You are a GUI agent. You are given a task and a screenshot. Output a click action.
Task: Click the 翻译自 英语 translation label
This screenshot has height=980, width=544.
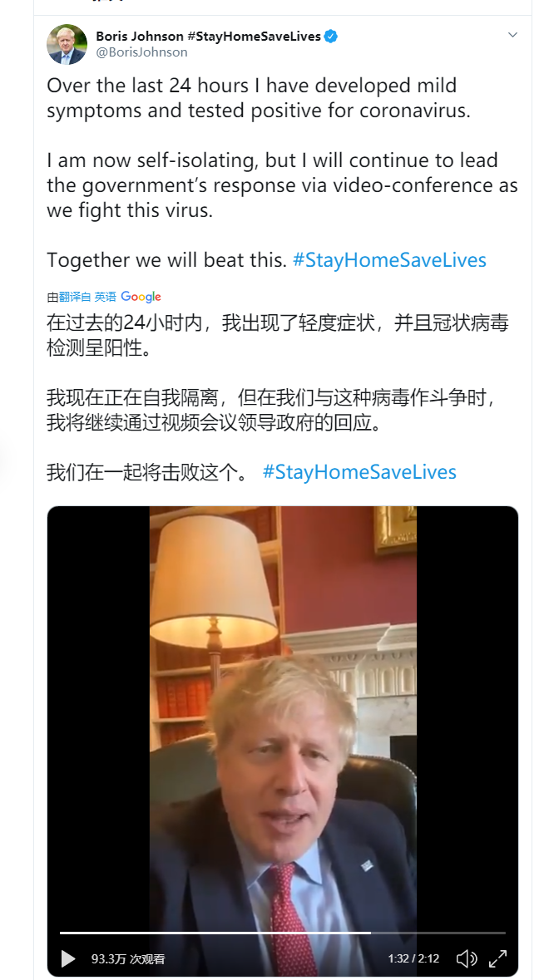87,297
